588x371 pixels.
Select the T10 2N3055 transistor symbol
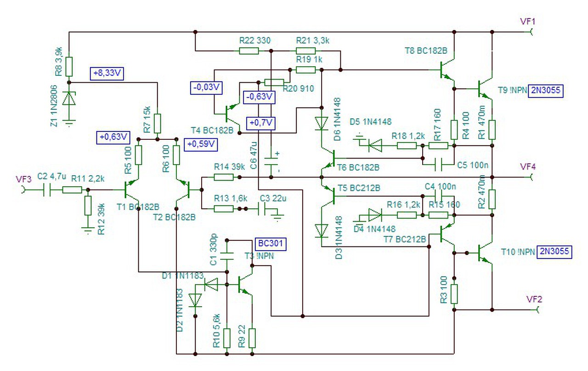pos(484,252)
